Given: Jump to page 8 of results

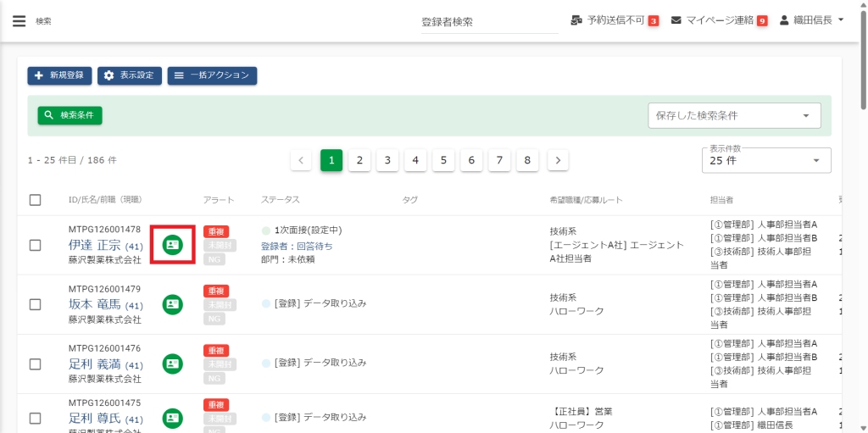Looking at the screenshot, I should coord(527,160).
